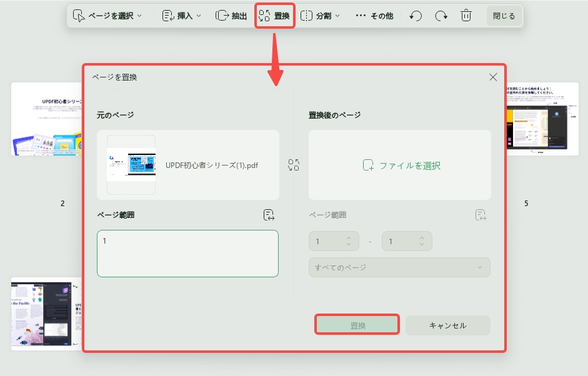The height and width of the screenshot is (376, 588).
Task: Click ファイルを選択 to choose a file
Action: pos(402,166)
